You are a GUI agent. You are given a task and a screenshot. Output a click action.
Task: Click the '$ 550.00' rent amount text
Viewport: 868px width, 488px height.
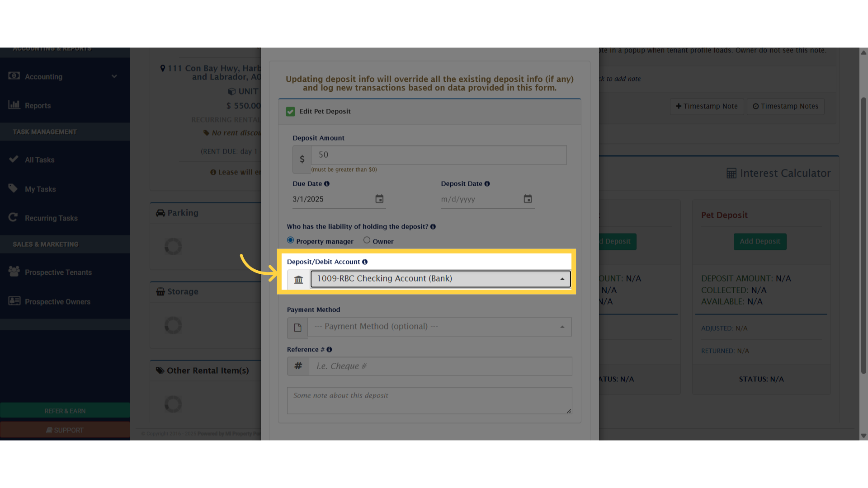pyautogui.click(x=243, y=106)
